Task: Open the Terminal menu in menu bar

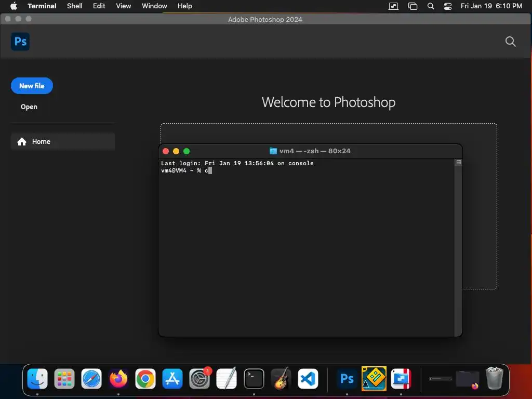Action: click(x=42, y=6)
